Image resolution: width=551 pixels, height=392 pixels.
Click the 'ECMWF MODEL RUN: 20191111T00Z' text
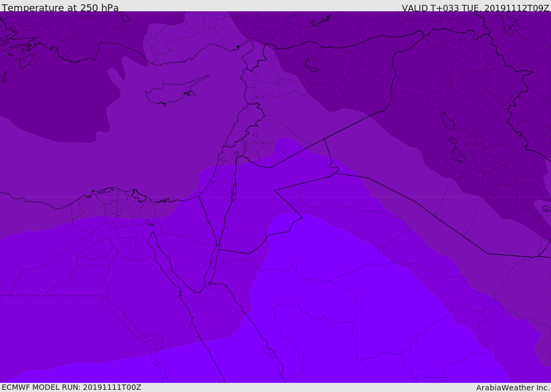pos(72,387)
